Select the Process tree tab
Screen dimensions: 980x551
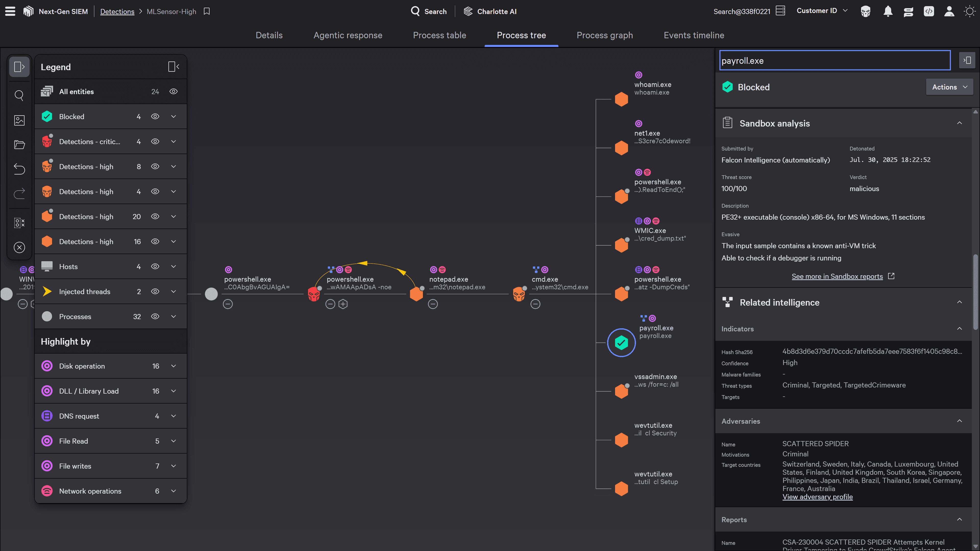(521, 35)
